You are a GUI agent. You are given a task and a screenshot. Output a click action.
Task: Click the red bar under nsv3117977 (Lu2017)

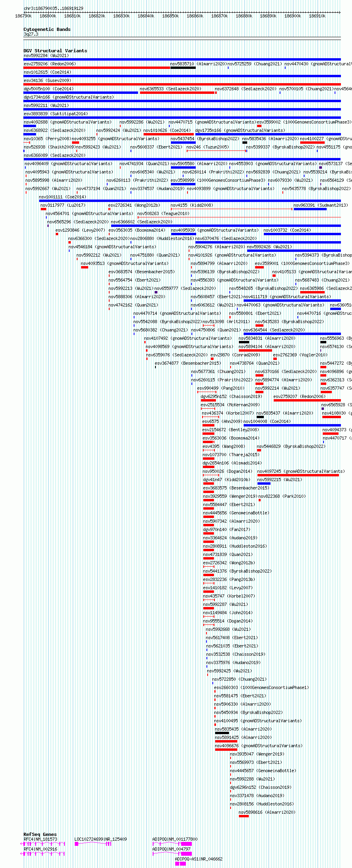44,209
